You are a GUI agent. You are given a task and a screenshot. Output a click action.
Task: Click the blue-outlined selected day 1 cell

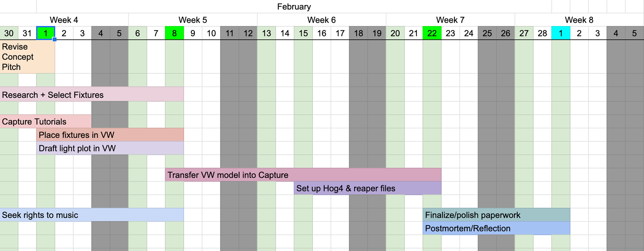point(46,33)
